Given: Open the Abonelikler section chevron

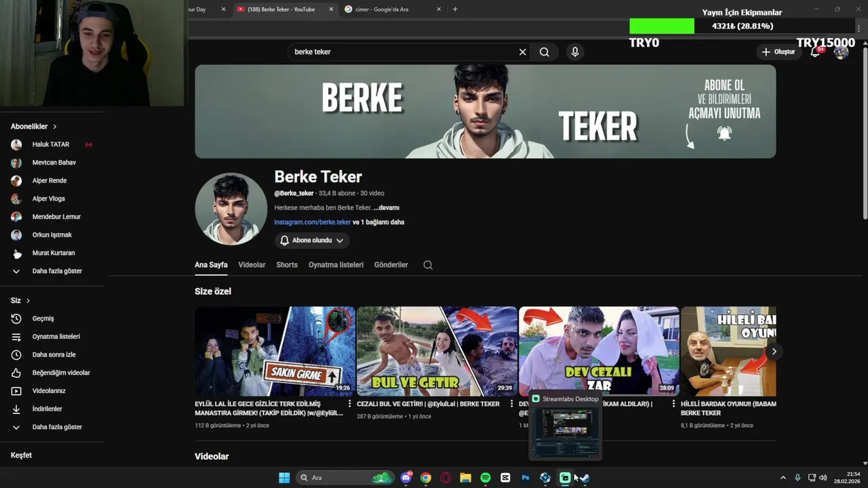Looking at the screenshot, I should pyautogui.click(x=55, y=127).
